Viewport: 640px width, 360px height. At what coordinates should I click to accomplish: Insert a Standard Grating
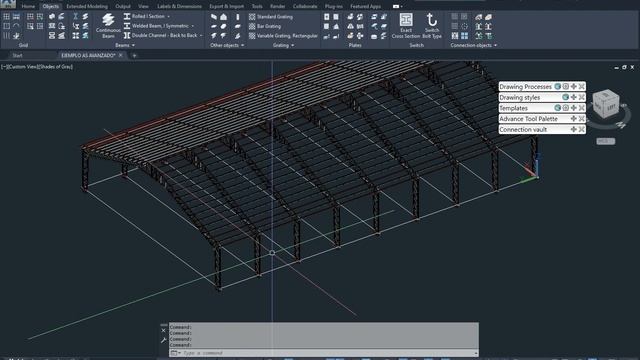point(270,17)
